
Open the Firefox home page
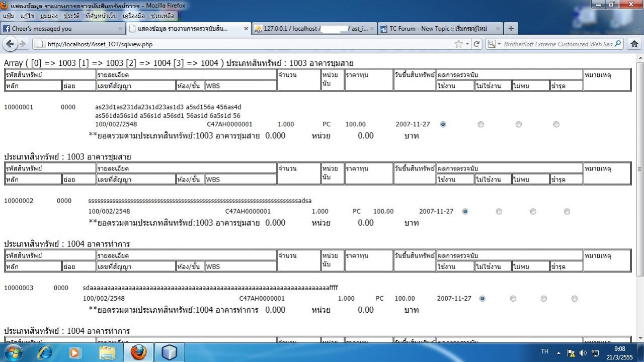click(x=634, y=44)
